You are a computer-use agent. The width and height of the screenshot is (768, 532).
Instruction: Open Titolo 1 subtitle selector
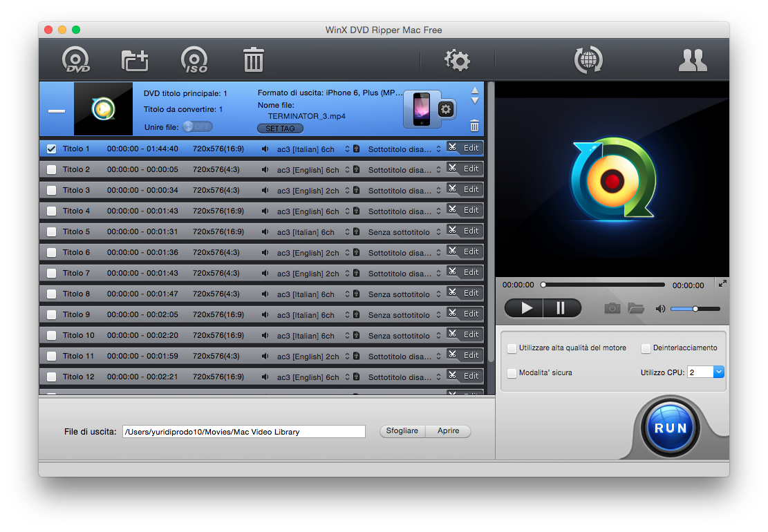click(438, 149)
